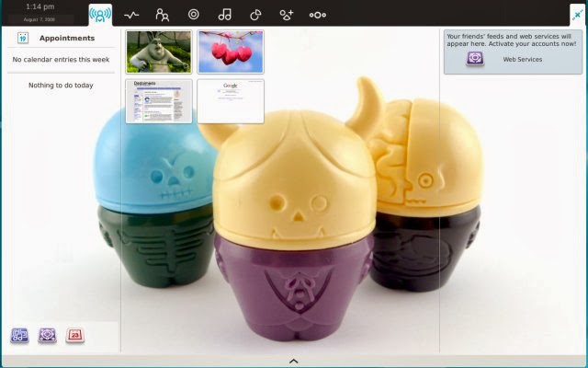The image size is (588, 368).
Task: Open the red hearts picture thumbnail
Action: [x=231, y=52]
